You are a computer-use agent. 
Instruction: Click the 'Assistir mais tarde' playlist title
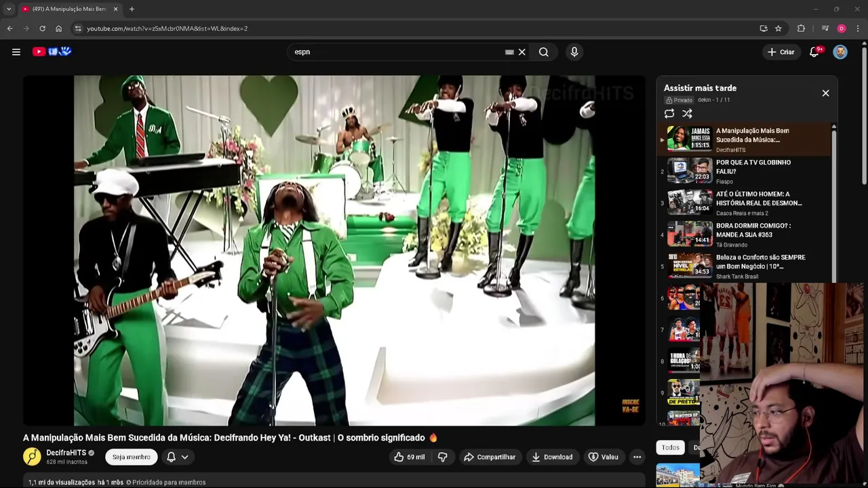tap(700, 88)
